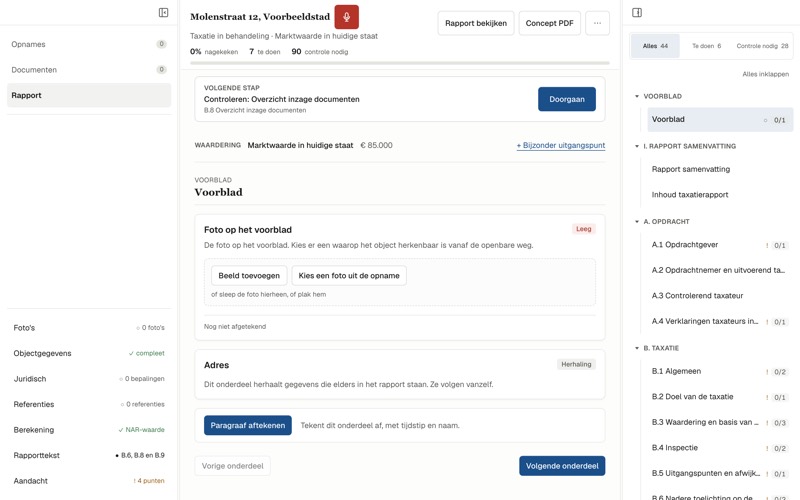Go to Volgende onderdeel
800x500 pixels.
(x=562, y=466)
